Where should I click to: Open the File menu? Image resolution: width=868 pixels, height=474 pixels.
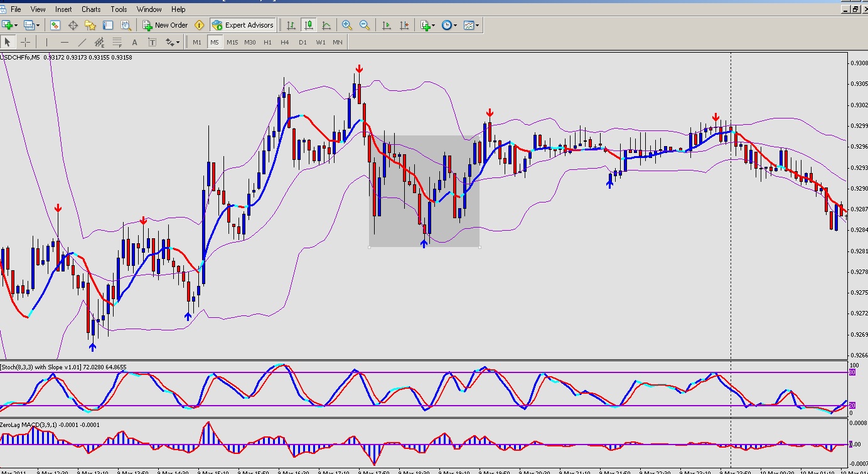pos(16,9)
